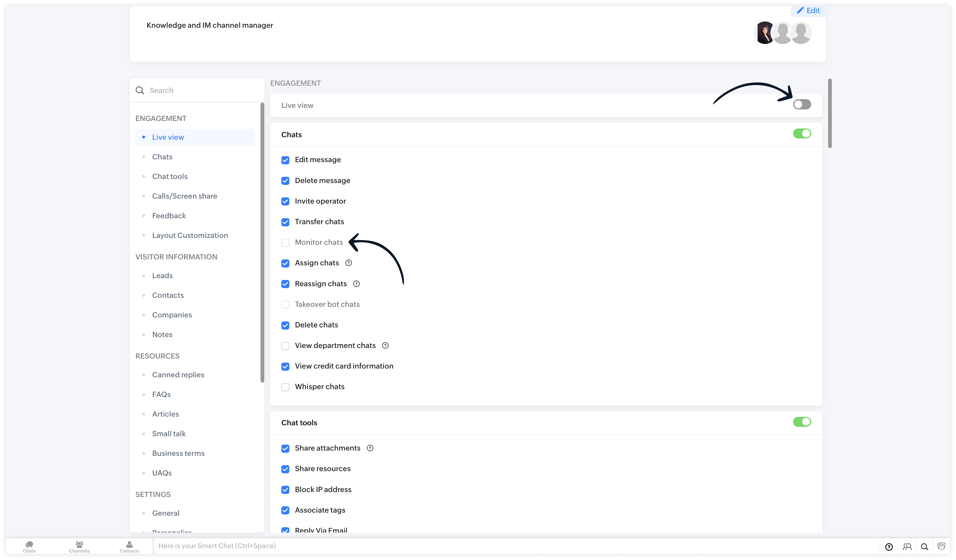Open the Channels icon in bottom bar
This screenshot has width=956, height=560.
(x=79, y=546)
